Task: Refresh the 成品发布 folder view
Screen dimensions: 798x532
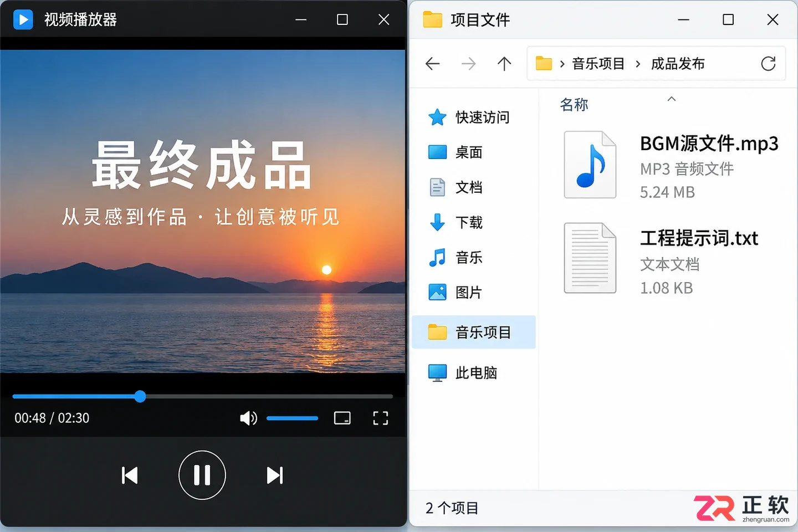Action: pyautogui.click(x=768, y=64)
